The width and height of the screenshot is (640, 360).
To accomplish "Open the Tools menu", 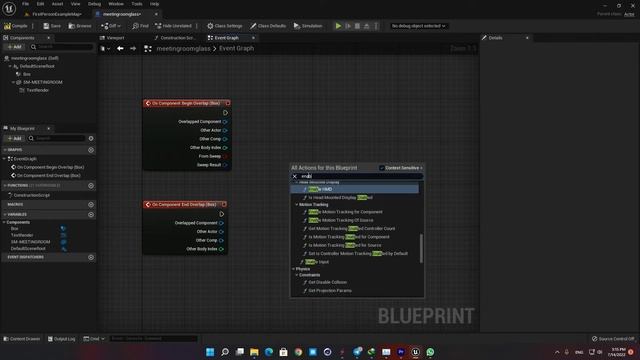I will point(137,4).
